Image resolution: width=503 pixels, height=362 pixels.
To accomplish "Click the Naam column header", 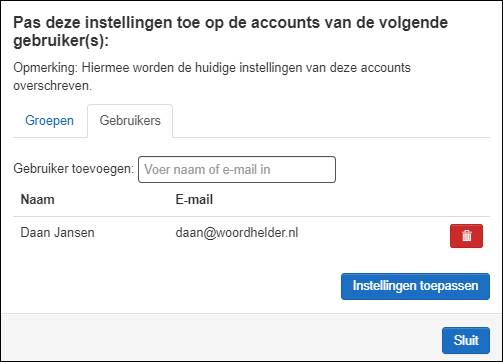I will pos(38,200).
